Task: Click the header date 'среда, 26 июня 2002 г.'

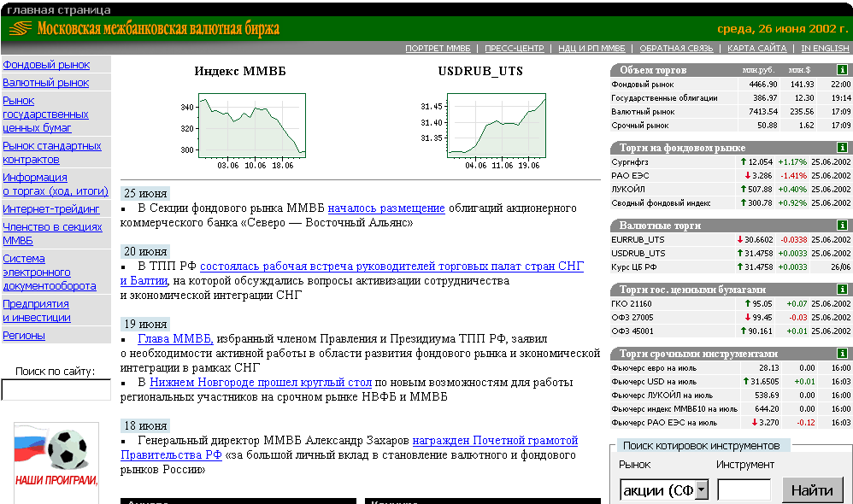Action: pyautogui.click(x=782, y=29)
